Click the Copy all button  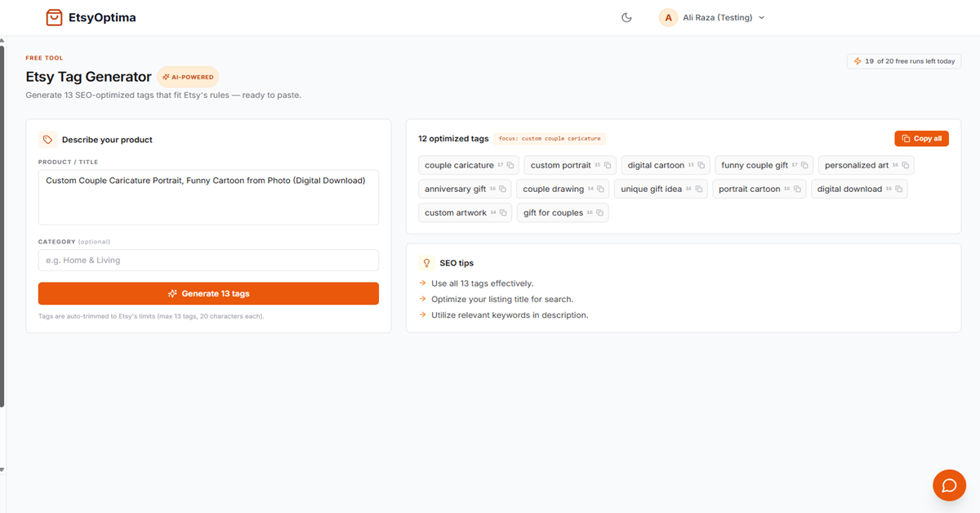click(x=921, y=139)
